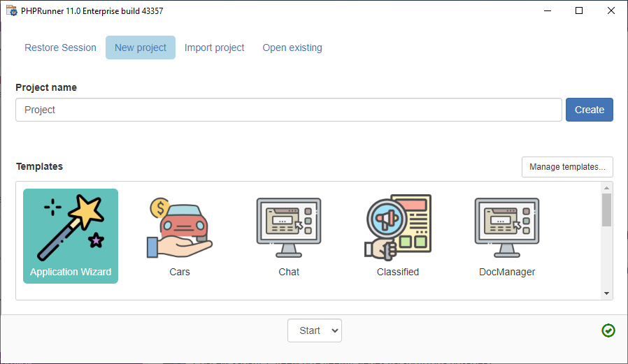Expand the Start dropdown
This screenshot has width=628, height=364.
[315, 330]
